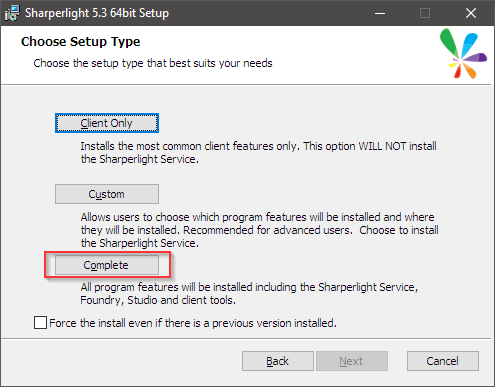
Task: Select the Custom setup type button
Action: pyautogui.click(x=107, y=194)
